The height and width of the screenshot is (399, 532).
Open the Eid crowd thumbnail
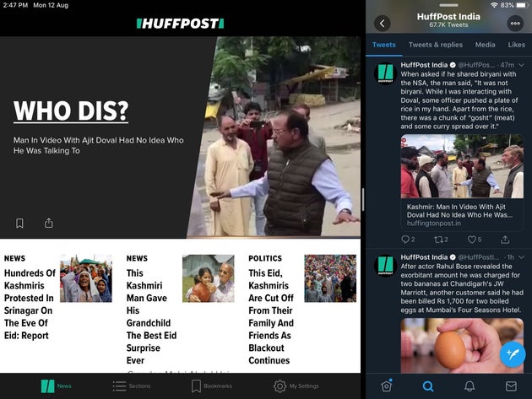(x=330, y=278)
